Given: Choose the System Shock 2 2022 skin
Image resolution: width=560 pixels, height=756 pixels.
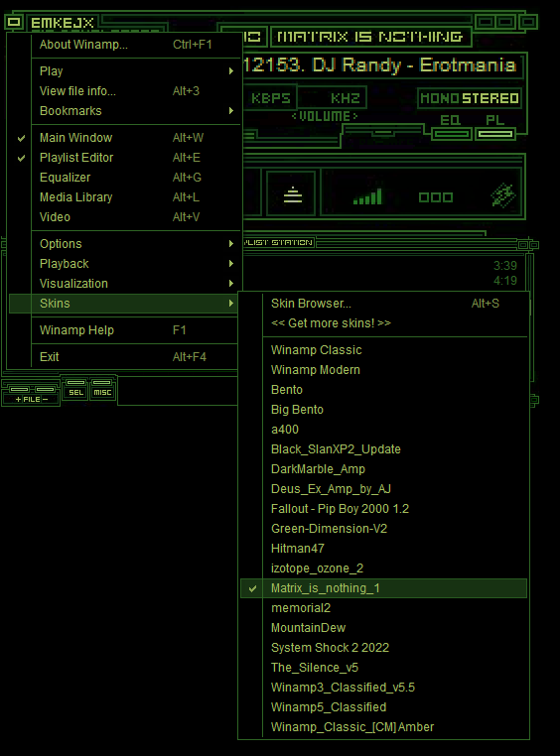Looking at the screenshot, I should pos(383,648).
